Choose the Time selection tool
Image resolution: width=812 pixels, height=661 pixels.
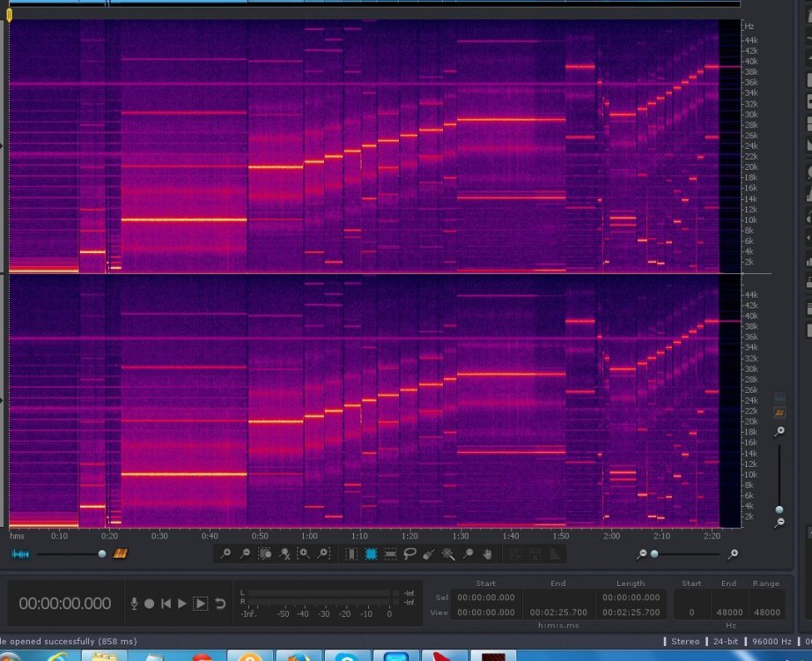click(x=351, y=553)
